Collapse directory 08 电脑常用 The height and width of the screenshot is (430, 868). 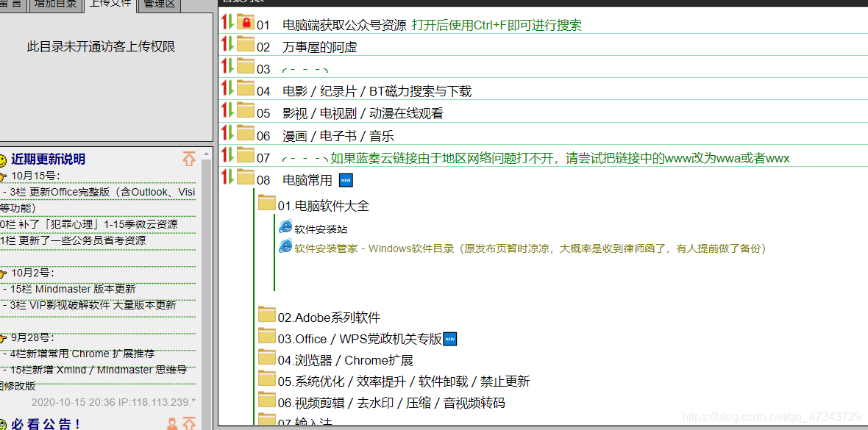[307, 180]
